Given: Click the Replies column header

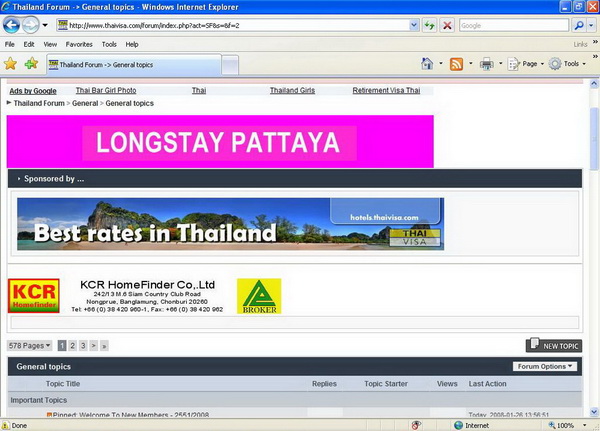Looking at the screenshot, I should coord(324,384).
